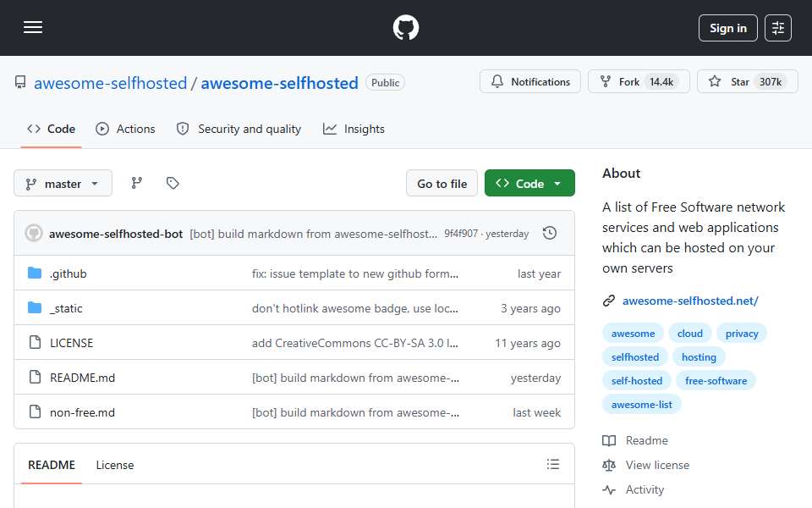The image size is (812, 508).
Task: Open the awesome-selfhosted repository name link
Action: [280, 83]
